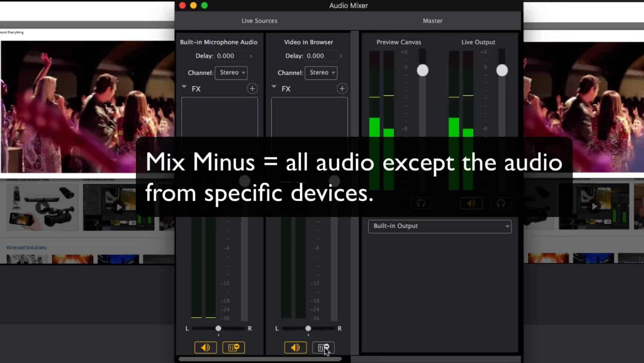Click the mix minus icon for Video in Browser
The width and height of the screenshot is (644, 363).
[323, 347]
